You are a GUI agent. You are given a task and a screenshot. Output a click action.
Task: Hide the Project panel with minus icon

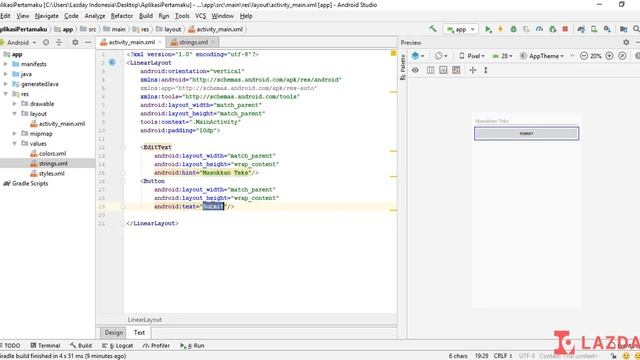88,42
